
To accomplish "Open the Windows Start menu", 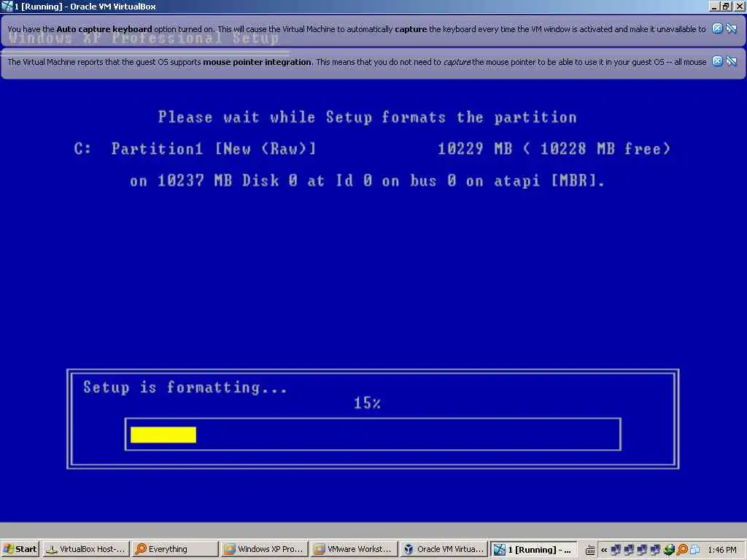I will [x=20, y=549].
